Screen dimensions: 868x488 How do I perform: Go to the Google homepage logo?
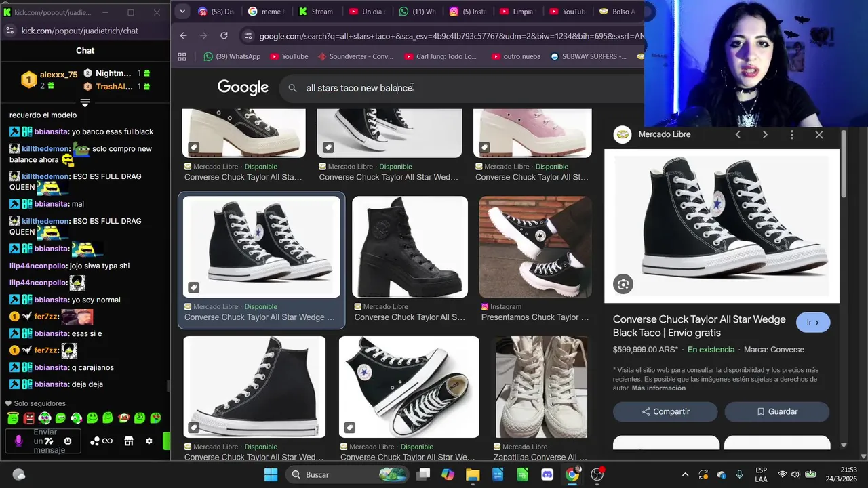[243, 87]
